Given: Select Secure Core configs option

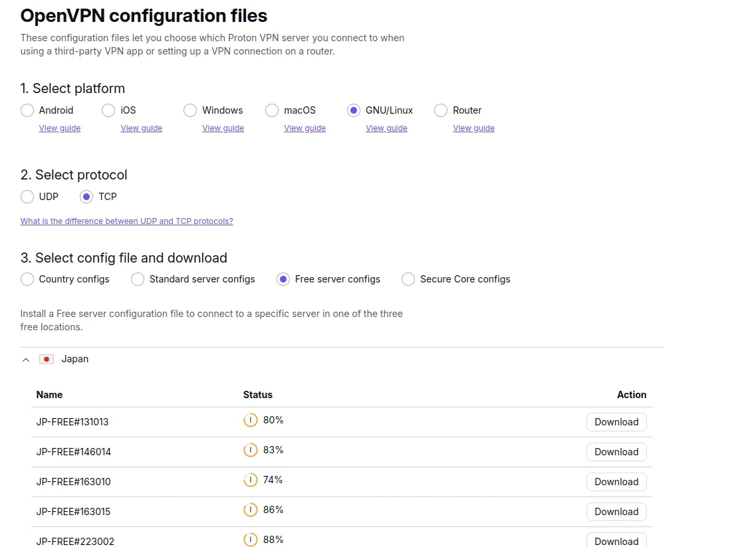Looking at the screenshot, I should [408, 279].
